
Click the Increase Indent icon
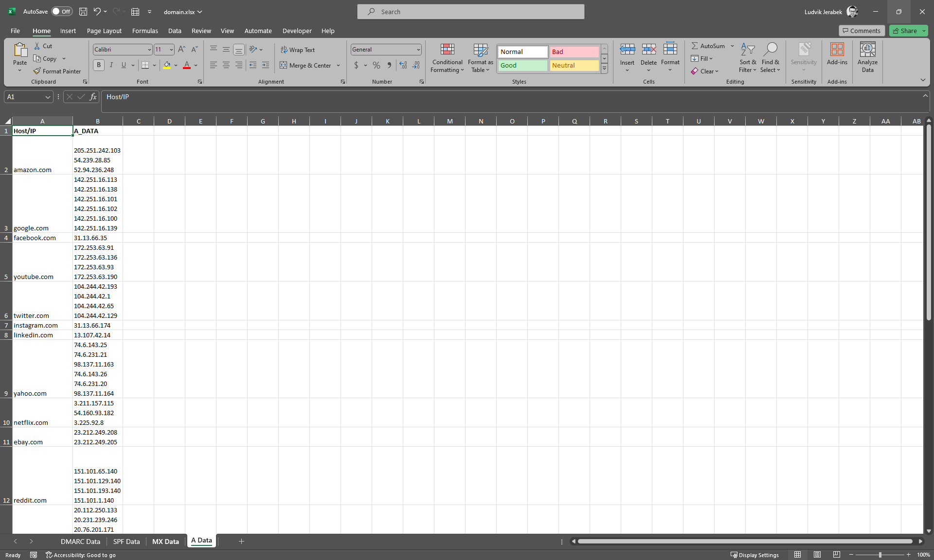[x=266, y=65]
